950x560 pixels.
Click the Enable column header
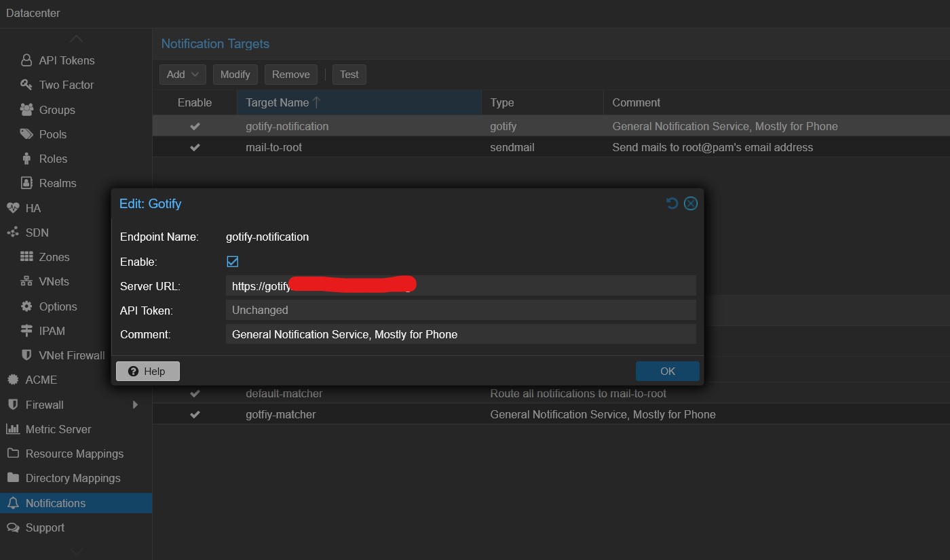(195, 102)
